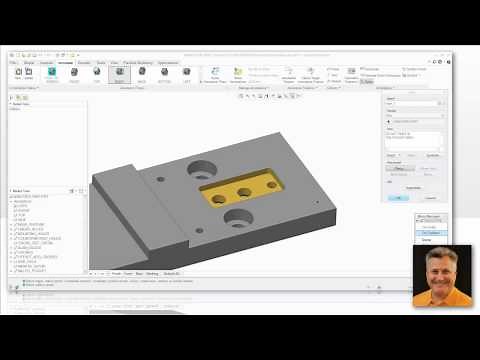Click the Name field in Note dialog
The width and height of the screenshot is (480, 360).
click(412, 104)
